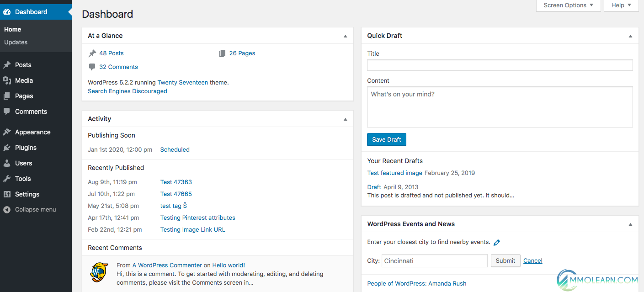The height and width of the screenshot is (292, 644).
Task: Click the Aug 9th, 11:19 pm timestamp
Action: point(112,182)
